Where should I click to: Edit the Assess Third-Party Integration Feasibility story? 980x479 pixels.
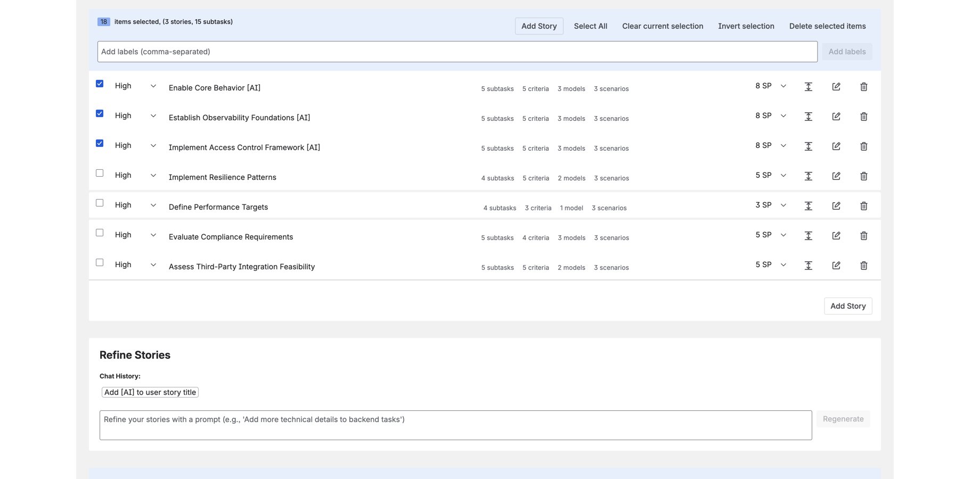tap(836, 265)
